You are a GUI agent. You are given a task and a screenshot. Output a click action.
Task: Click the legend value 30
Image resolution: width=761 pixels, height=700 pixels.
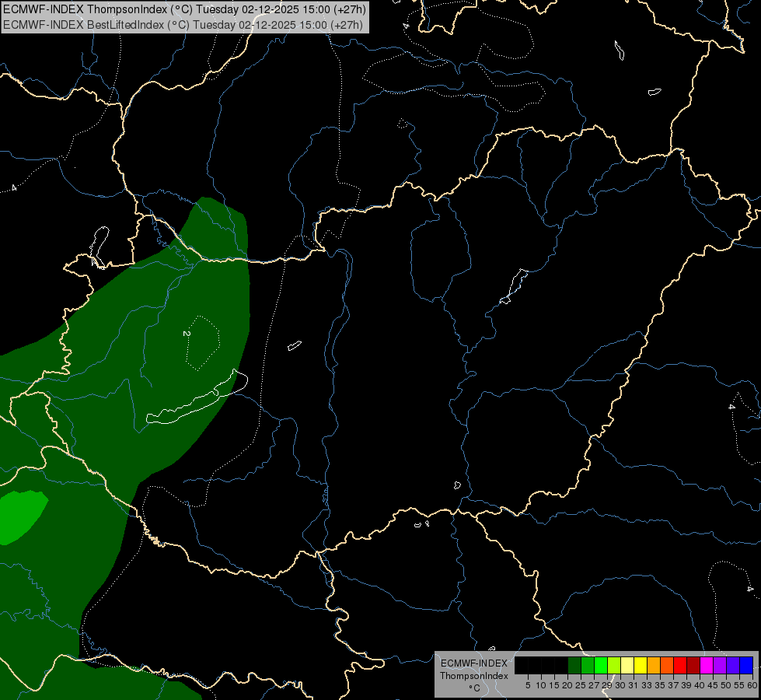[x=620, y=685]
